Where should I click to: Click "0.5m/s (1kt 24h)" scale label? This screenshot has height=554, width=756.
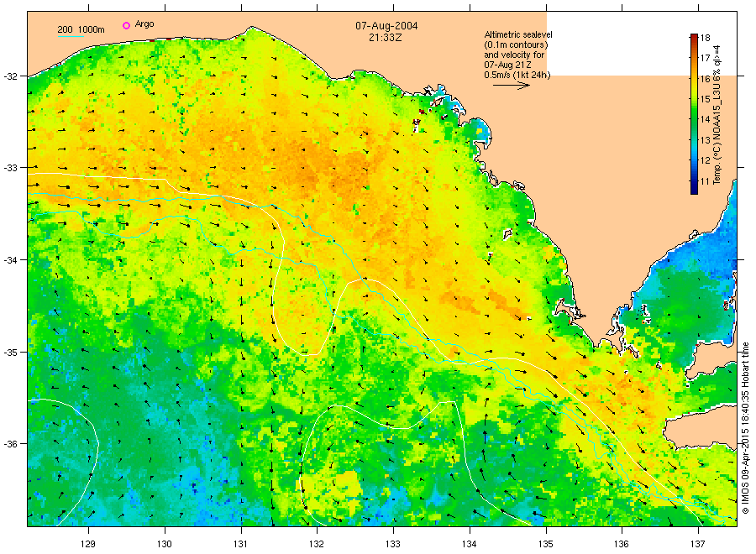click(517, 76)
